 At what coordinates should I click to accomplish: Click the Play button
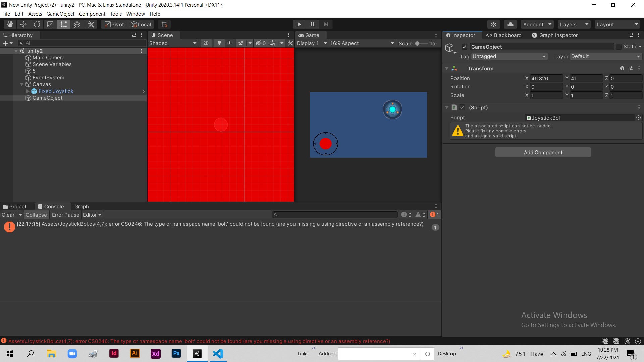pyautogui.click(x=299, y=24)
